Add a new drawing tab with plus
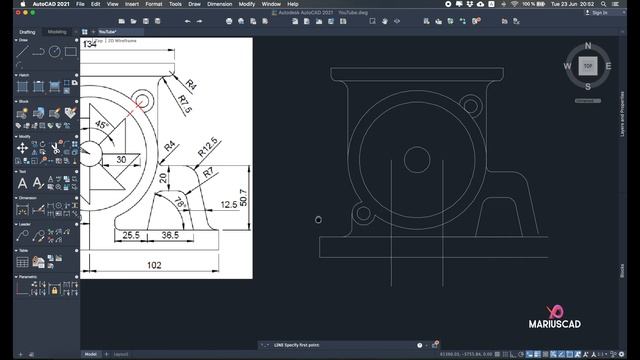640x360 pixels. point(93,32)
